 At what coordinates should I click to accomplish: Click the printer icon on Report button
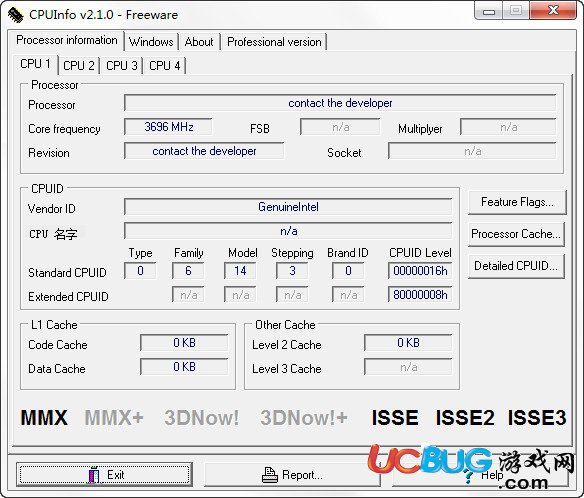pyautogui.click(x=270, y=475)
